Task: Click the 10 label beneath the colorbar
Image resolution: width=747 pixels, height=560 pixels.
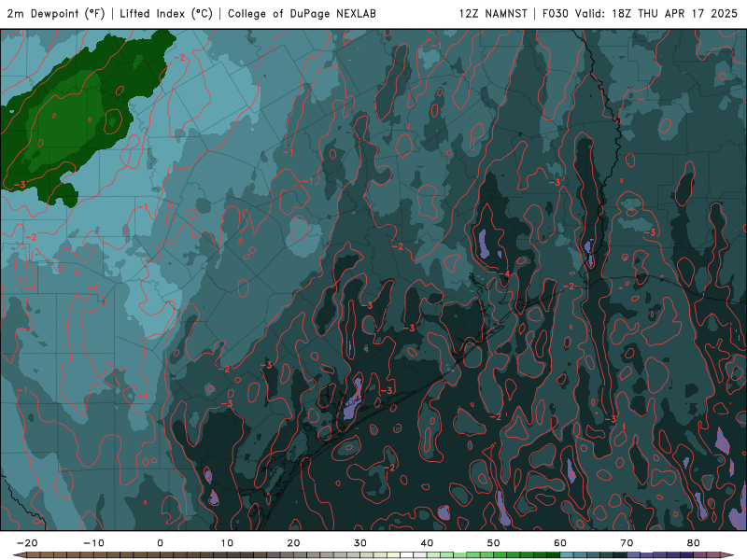Action: tap(227, 543)
